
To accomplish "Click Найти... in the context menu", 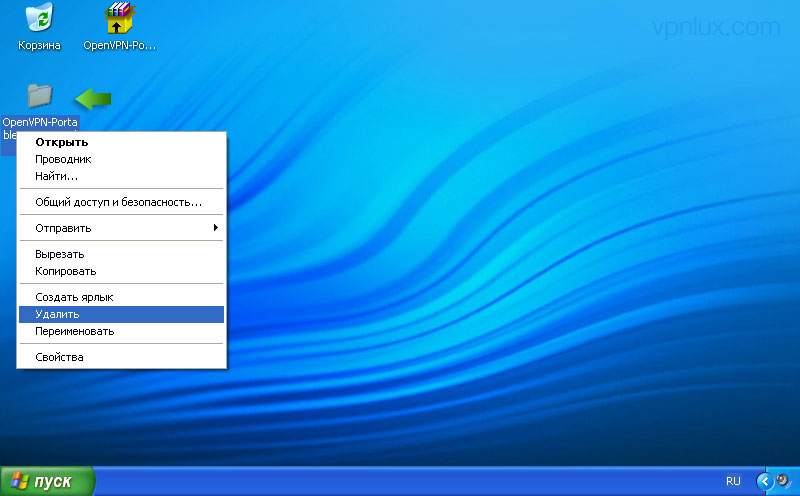I will pos(56,176).
